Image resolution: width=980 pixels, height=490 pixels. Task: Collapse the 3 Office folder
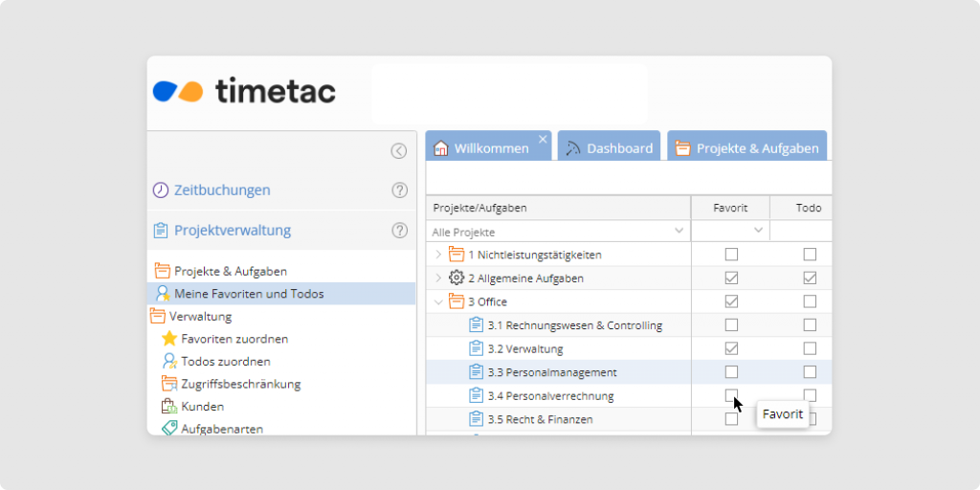coord(438,302)
